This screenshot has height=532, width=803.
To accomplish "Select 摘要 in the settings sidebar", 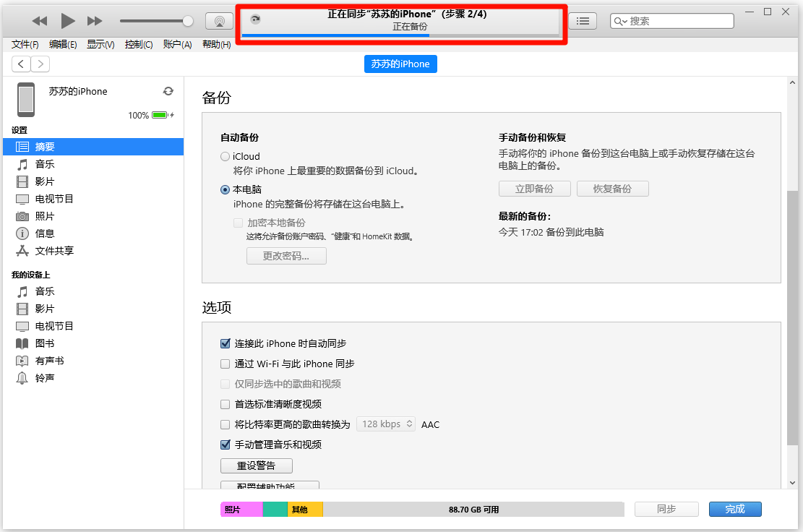I will pos(93,147).
